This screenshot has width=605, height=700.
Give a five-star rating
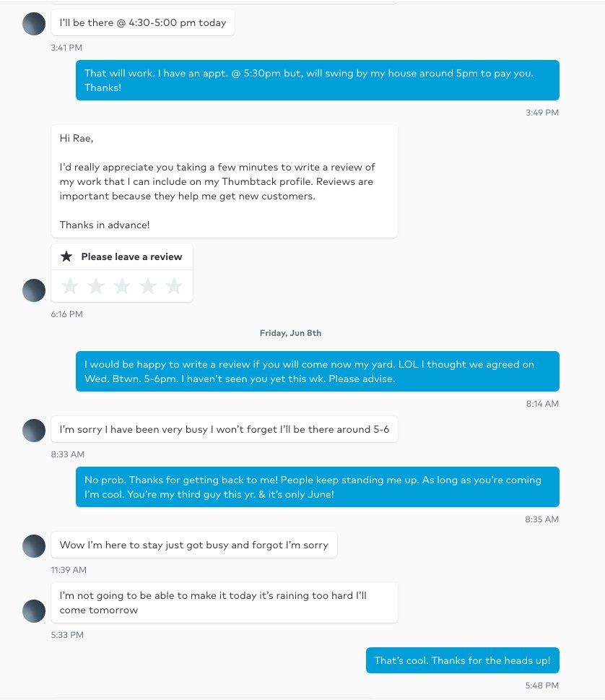(x=174, y=287)
